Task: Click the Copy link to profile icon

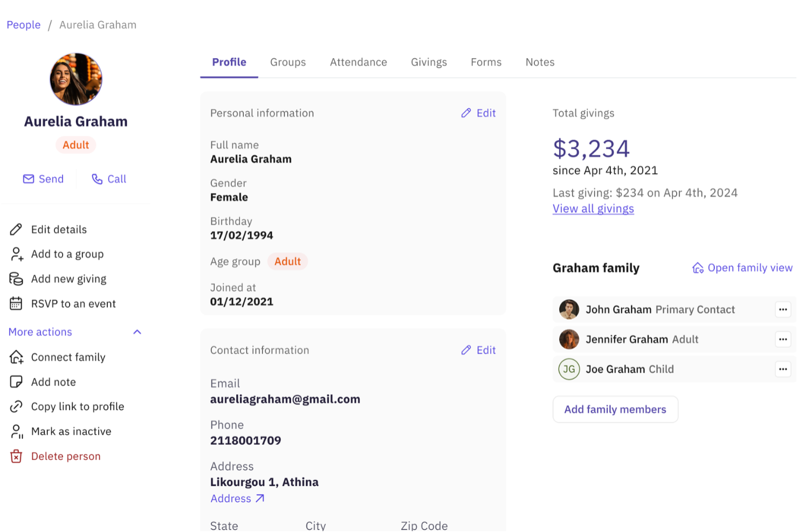Action: [17, 406]
